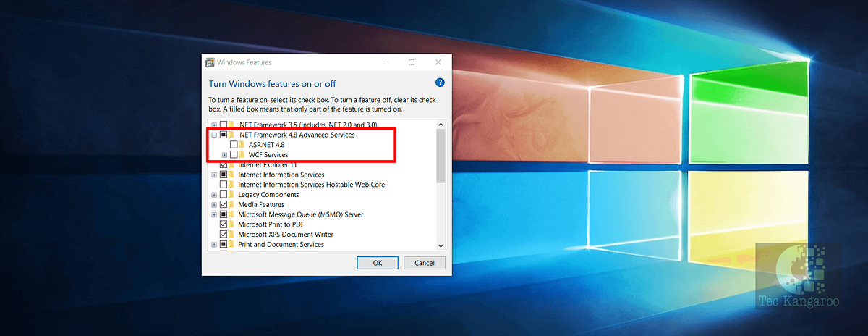
Task: Click folder icon beside ASP.NET 4.8
Action: pyautogui.click(x=243, y=145)
